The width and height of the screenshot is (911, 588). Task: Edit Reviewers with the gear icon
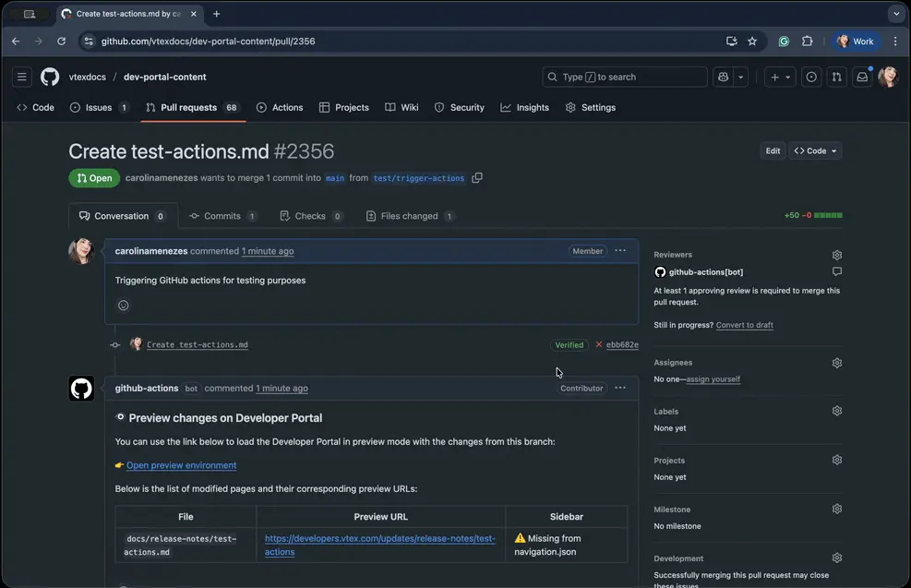coord(837,255)
